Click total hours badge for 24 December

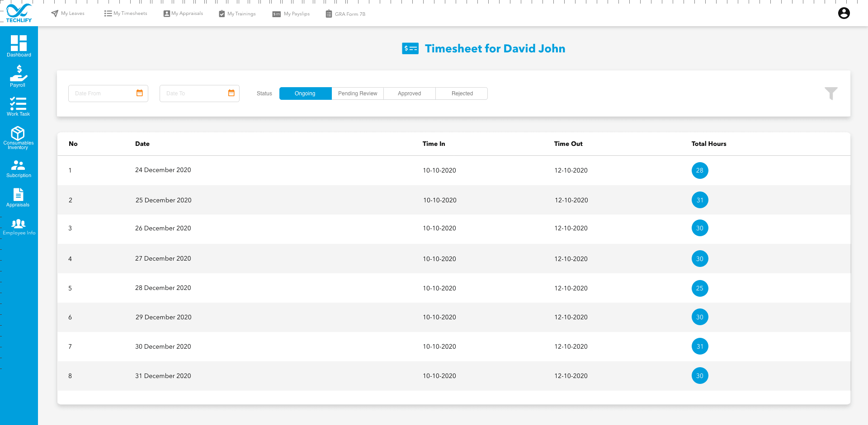coord(700,170)
